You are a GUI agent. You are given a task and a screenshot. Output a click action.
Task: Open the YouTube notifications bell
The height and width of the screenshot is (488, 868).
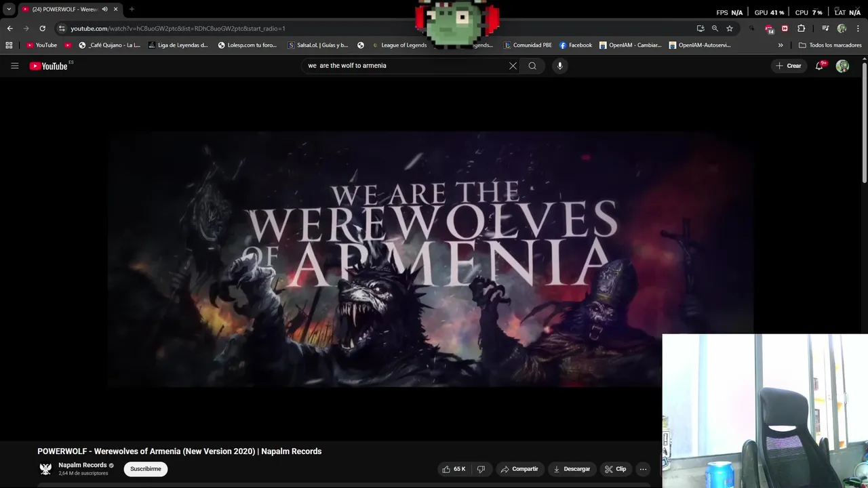819,66
